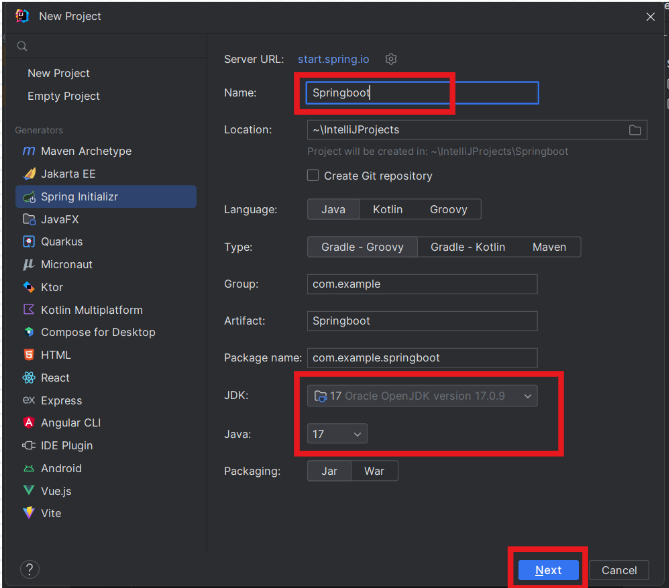Click the Package name input field
669x588 pixels.
pos(422,358)
